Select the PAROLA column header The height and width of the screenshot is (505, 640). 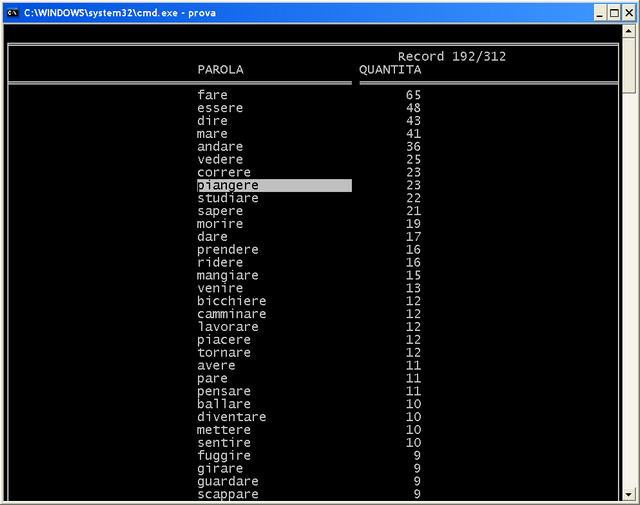[220, 70]
